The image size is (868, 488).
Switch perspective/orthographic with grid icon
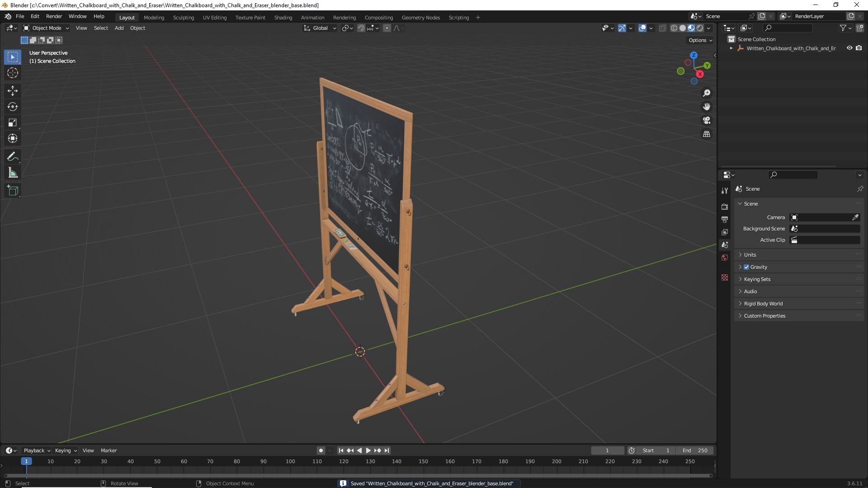(706, 134)
